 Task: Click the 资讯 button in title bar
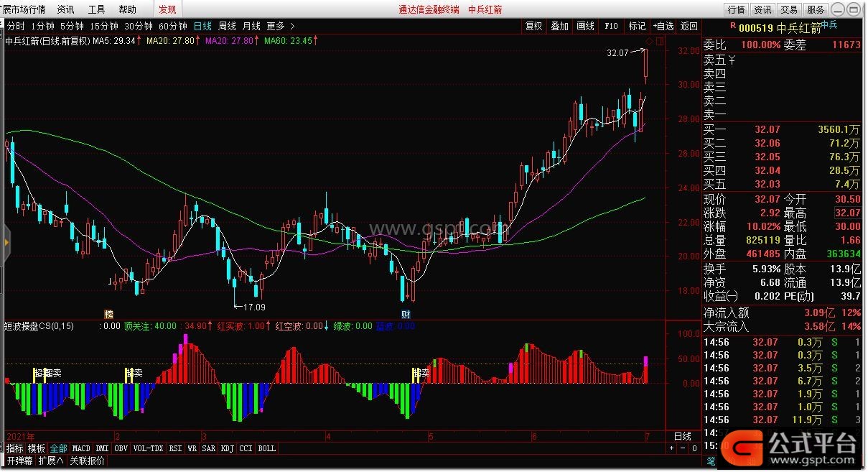(762, 9)
